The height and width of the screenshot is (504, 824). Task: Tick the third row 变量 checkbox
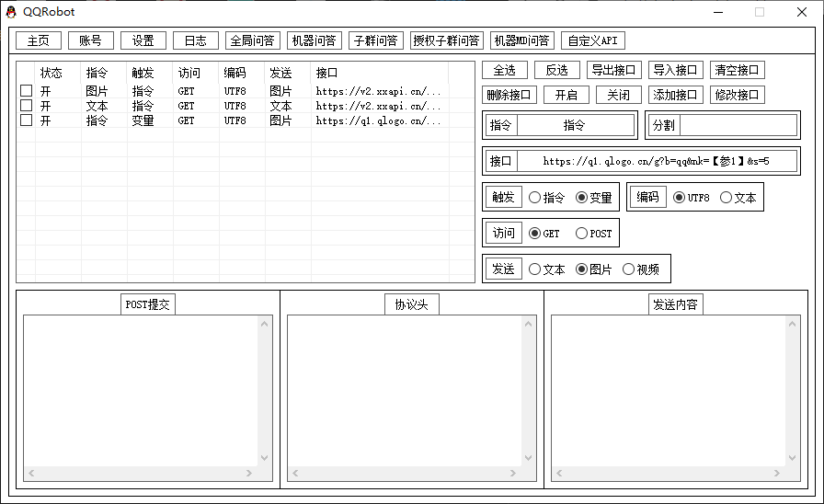(x=27, y=120)
